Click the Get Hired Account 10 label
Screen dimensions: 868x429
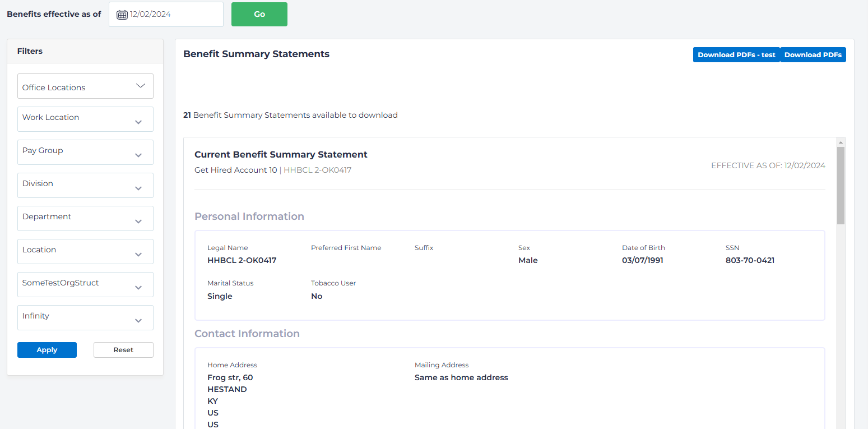[235, 169]
